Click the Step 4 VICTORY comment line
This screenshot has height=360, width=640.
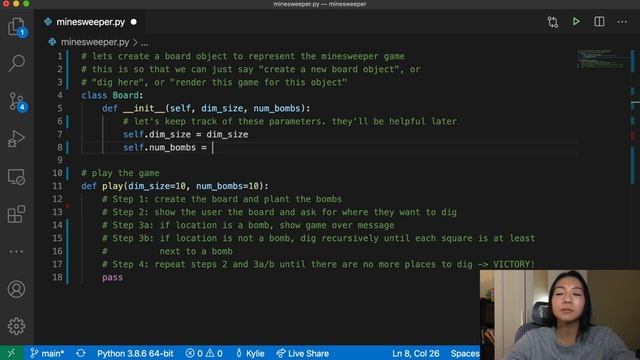coord(318,264)
